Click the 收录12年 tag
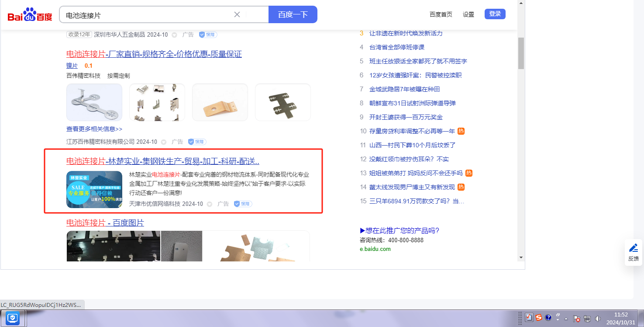The width and height of the screenshot is (644, 327). (x=79, y=35)
